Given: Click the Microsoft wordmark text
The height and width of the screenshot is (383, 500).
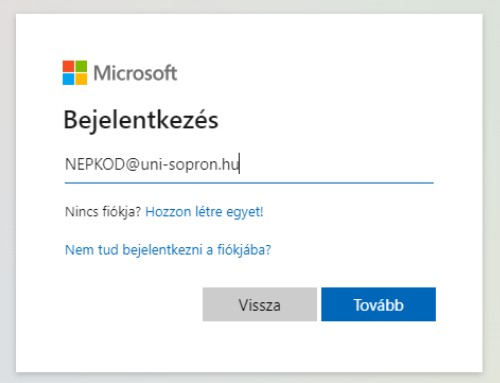Looking at the screenshot, I should coord(135,73).
